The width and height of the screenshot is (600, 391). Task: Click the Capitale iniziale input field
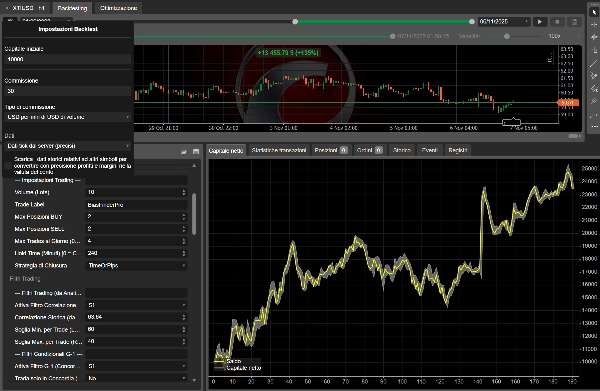coord(67,59)
